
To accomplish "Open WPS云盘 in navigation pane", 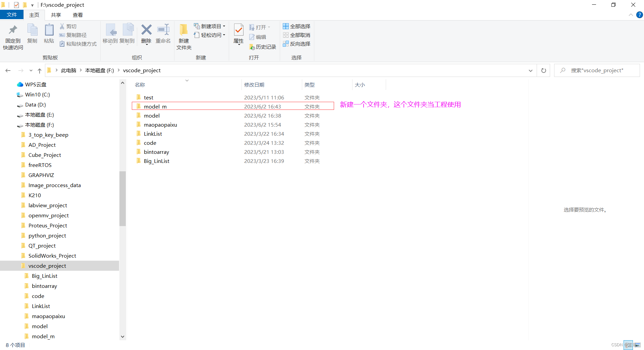I will coord(36,84).
